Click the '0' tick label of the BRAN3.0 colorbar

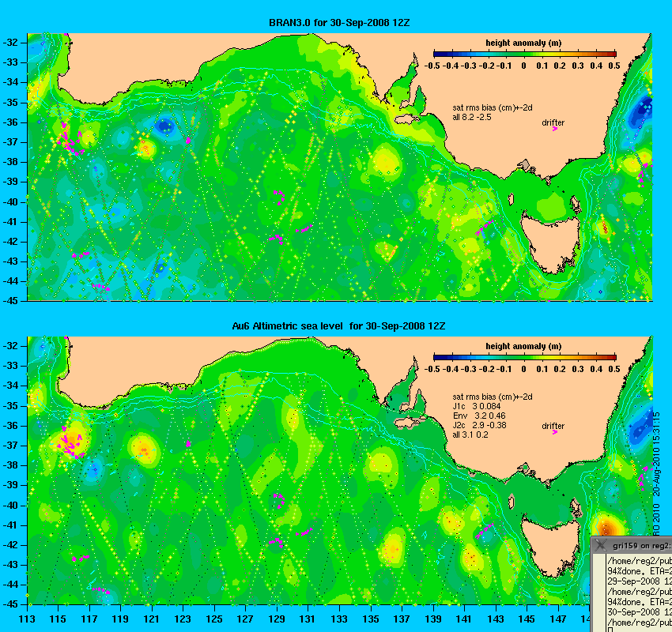pyautogui.click(x=523, y=66)
